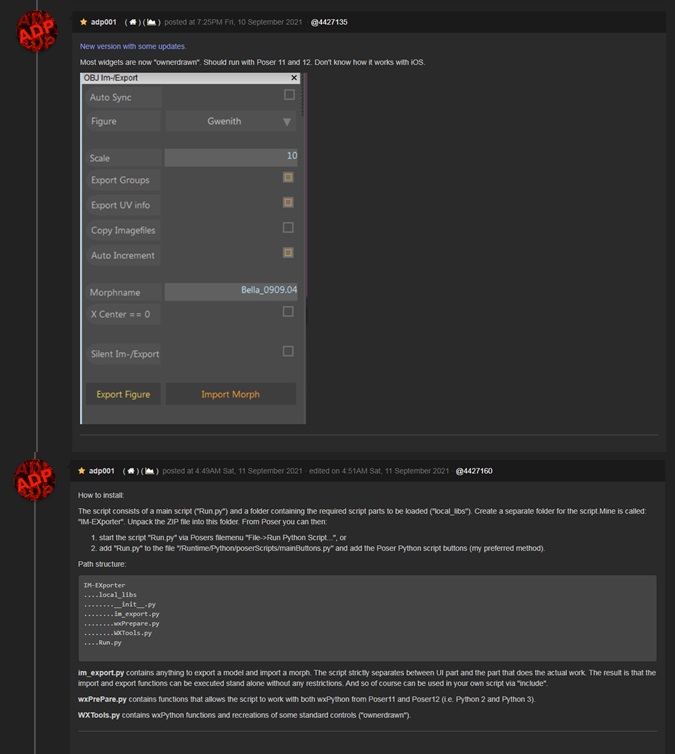This screenshot has width=675, height=754.
Task: Click the Morphname field with Bella_0909.04
Action: tap(230, 291)
